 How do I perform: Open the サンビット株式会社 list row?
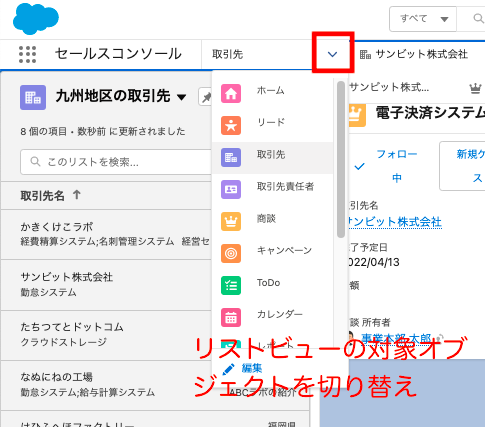pyautogui.click(x=106, y=285)
